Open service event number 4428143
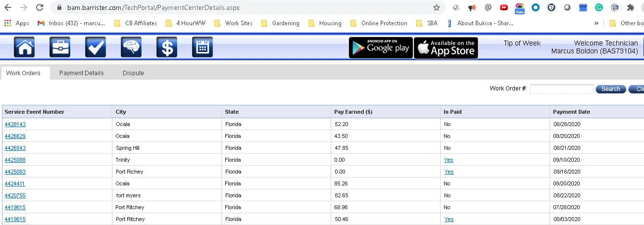This screenshot has width=644, height=225. [15, 124]
